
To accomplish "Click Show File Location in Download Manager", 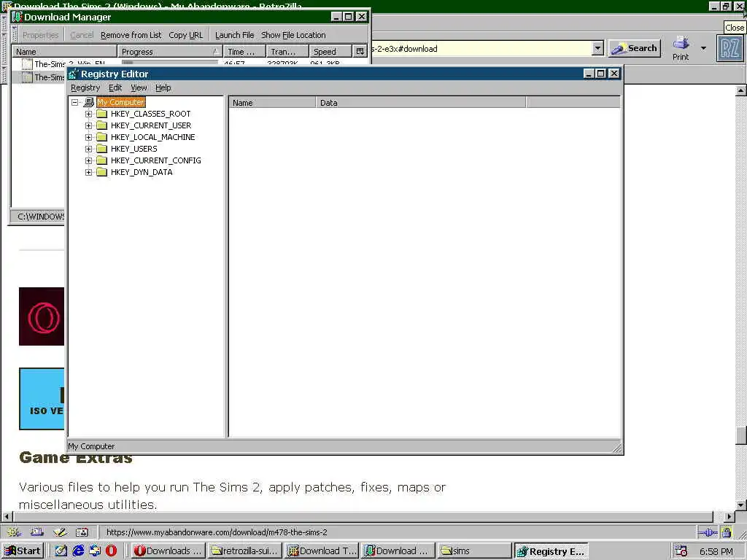I will pos(293,35).
